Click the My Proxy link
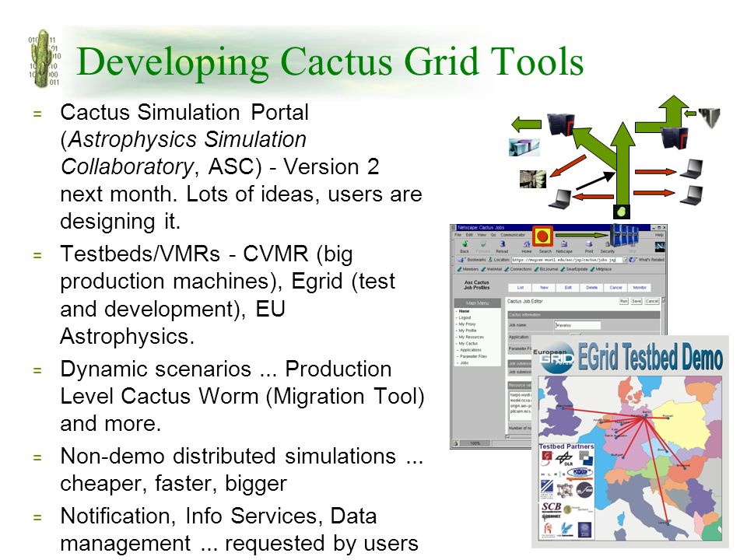 click(466, 324)
